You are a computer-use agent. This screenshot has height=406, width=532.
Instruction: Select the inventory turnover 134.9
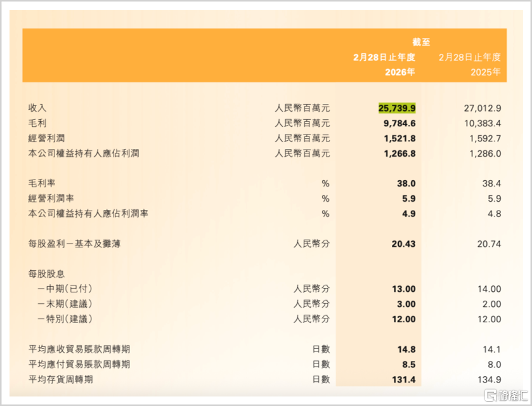(490, 380)
